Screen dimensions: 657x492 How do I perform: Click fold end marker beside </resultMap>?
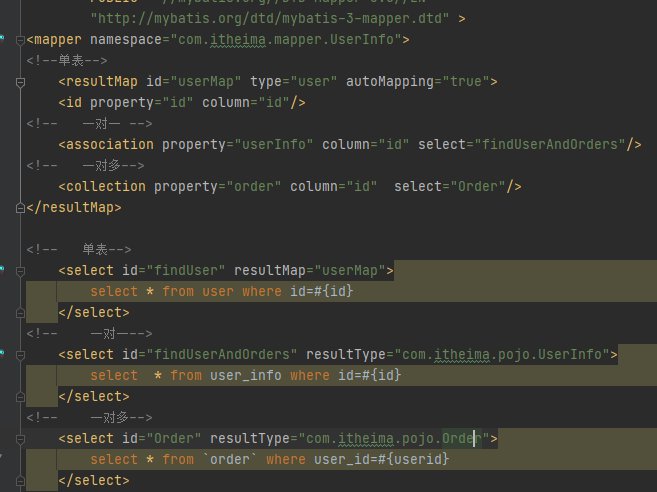click(20, 208)
